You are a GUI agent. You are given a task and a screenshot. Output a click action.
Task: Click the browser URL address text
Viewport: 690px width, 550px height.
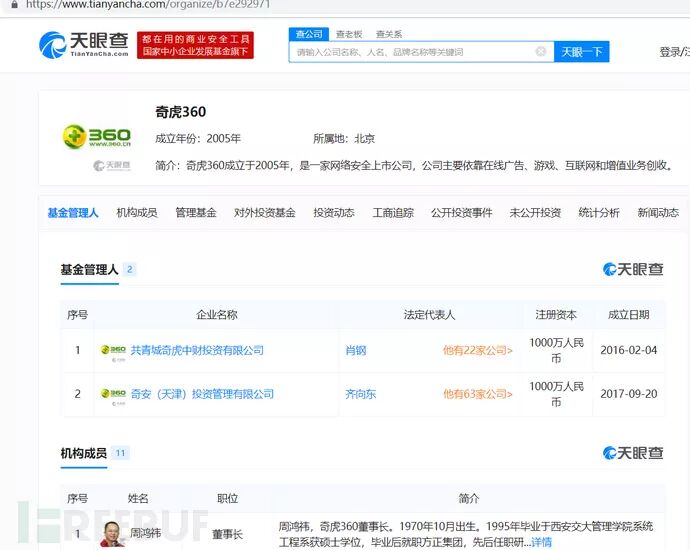click(148, 5)
